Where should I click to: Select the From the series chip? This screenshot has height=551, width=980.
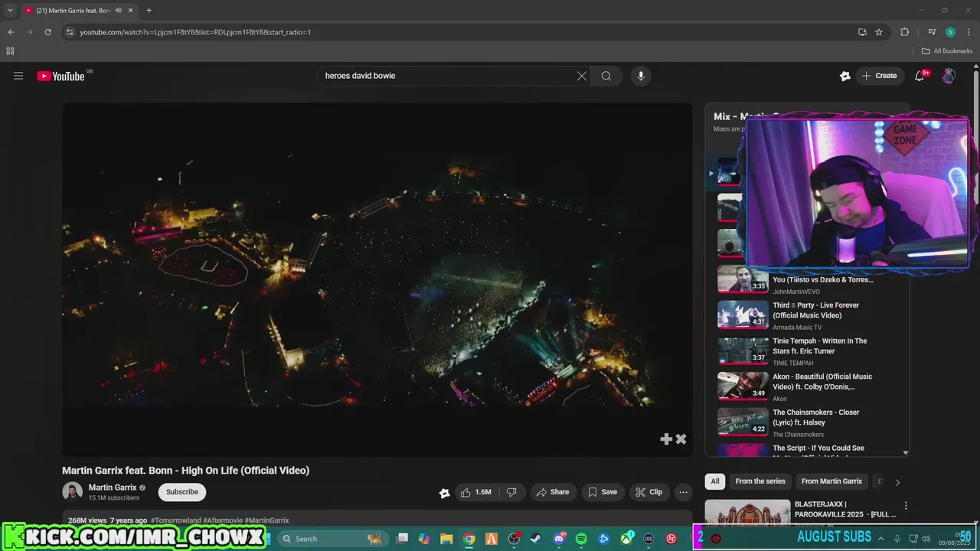click(760, 481)
